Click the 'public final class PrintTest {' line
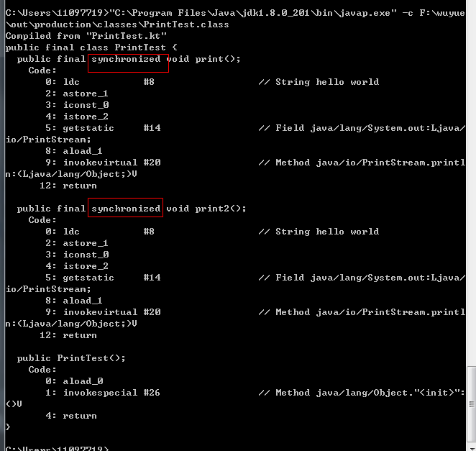Viewport: 476px width, 451px height. click(91, 47)
